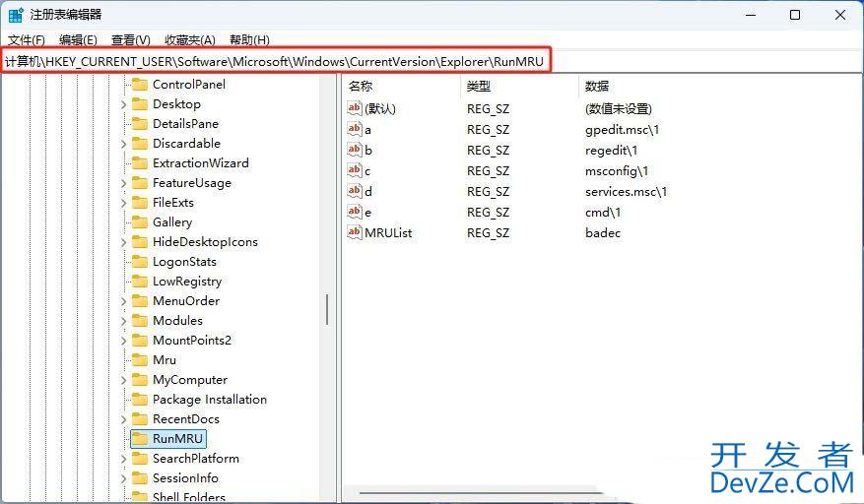The image size is (864, 504).
Task: Select the LogonStats folder icon
Action: (x=140, y=262)
